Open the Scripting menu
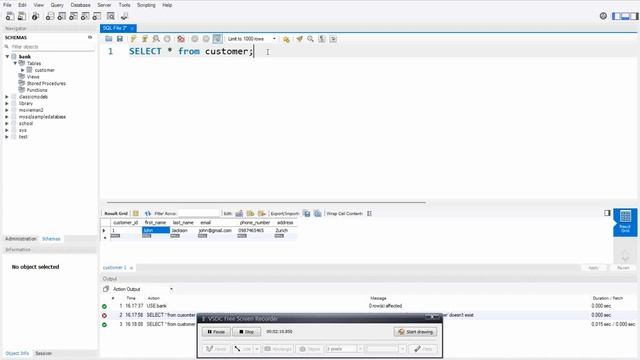 click(146, 5)
